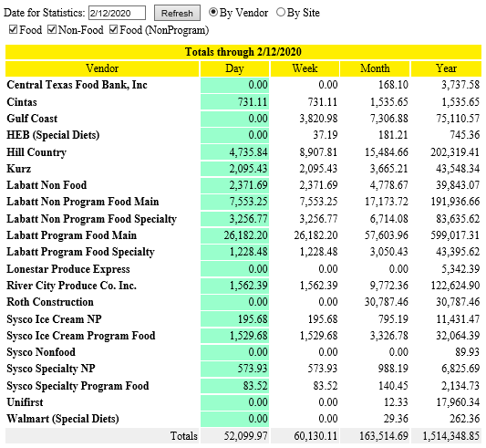Select the Roth Construction vendor
Image resolution: width=486 pixels, height=448 pixels.
click(50, 302)
